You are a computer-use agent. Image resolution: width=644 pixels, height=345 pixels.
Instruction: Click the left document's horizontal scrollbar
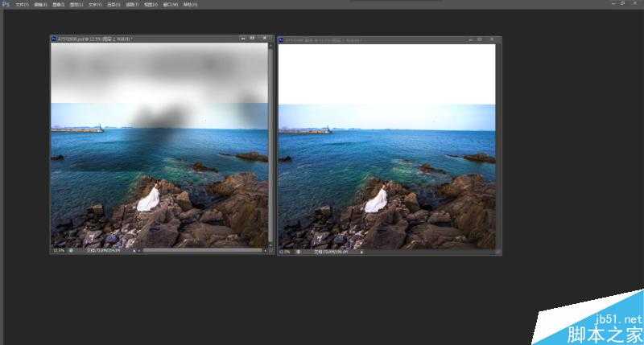pyautogui.click(x=201, y=250)
